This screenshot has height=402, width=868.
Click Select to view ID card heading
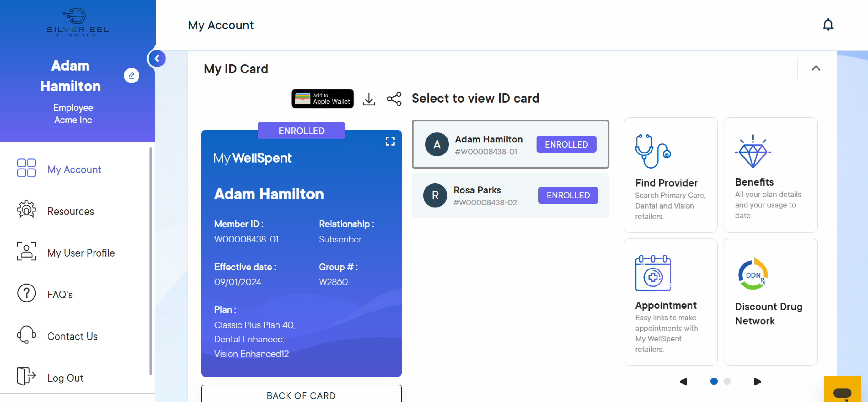point(475,98)
